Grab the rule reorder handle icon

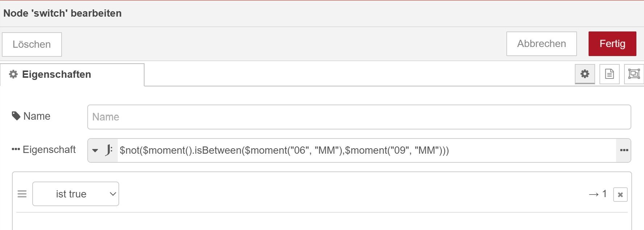tap(22, 194)
